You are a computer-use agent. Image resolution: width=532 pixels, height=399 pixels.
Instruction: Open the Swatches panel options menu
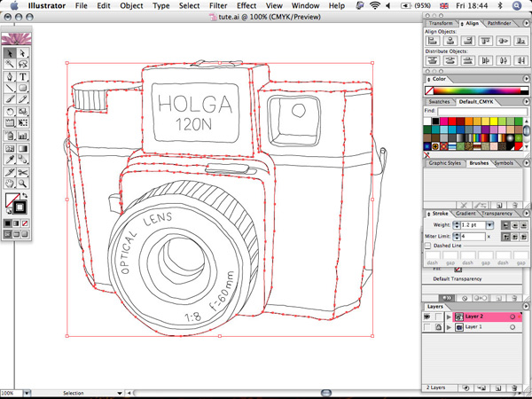(527, 101)
